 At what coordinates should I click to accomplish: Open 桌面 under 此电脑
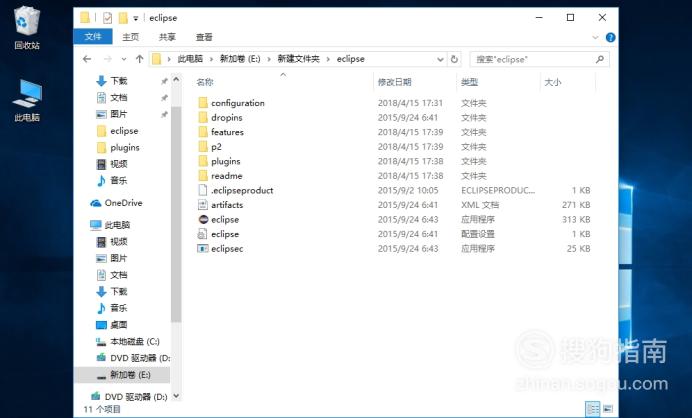click(118, 325)
